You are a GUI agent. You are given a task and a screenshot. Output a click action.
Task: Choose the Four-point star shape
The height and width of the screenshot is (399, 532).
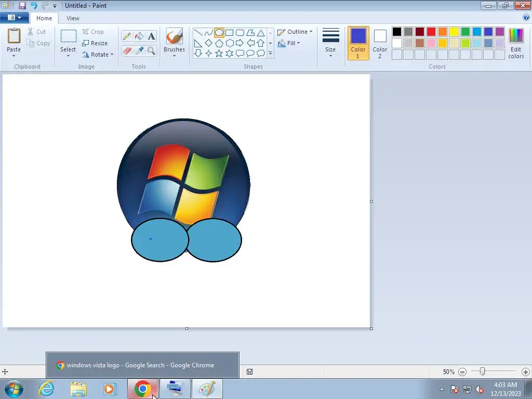[209, 54]
